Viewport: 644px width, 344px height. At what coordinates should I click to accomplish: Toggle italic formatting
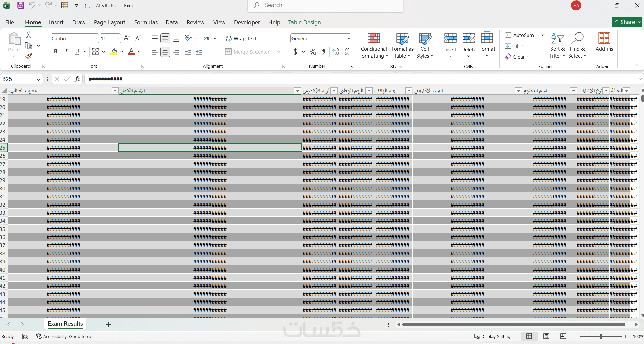pyautogui.click(x=66, y=52)
